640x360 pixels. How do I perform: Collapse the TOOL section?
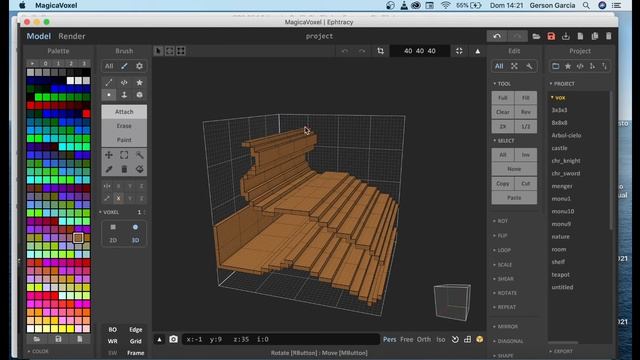(x=502, y=84)
